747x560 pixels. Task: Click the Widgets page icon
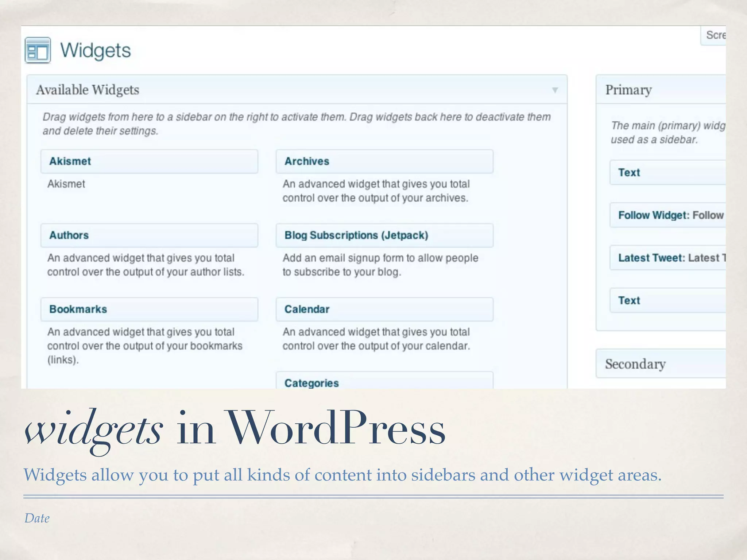pyautogui.click(x=38, y=50)
